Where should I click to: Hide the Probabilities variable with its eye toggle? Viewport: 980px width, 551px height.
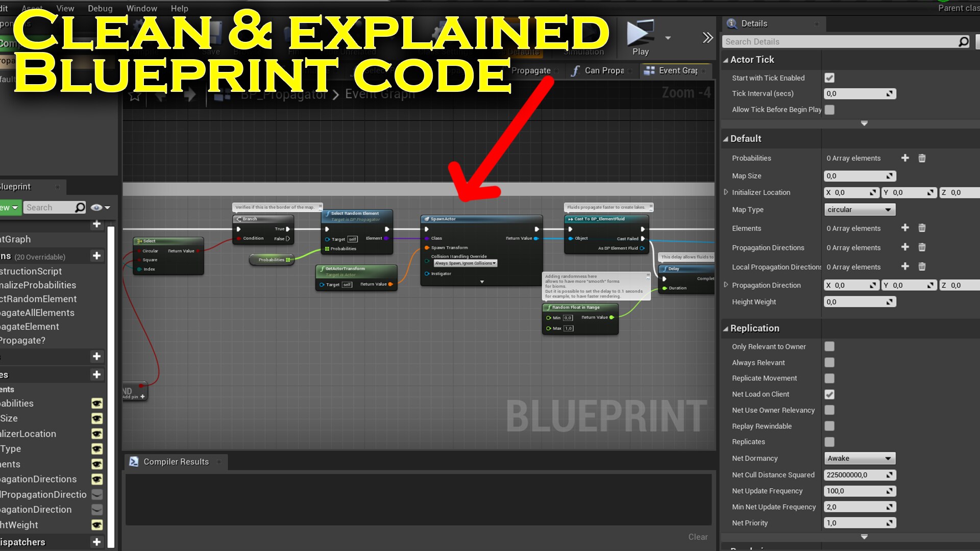coord(96,403)
